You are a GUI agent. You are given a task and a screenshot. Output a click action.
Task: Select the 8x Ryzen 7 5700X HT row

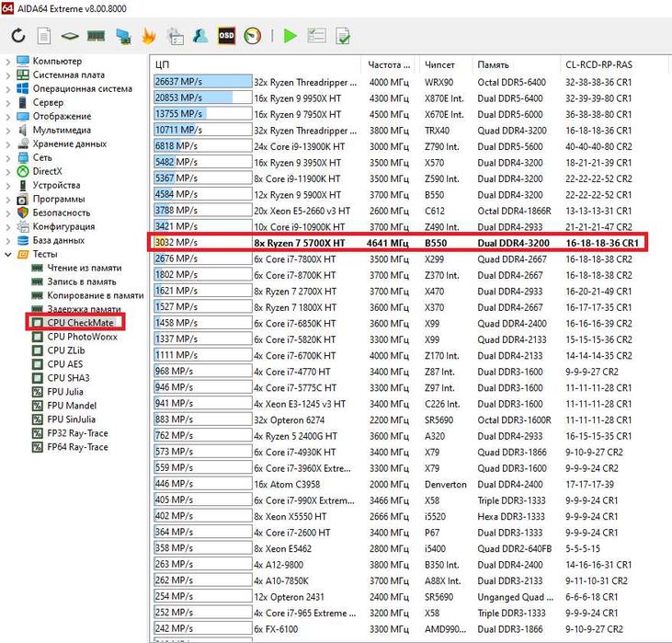tap(397, 243)
